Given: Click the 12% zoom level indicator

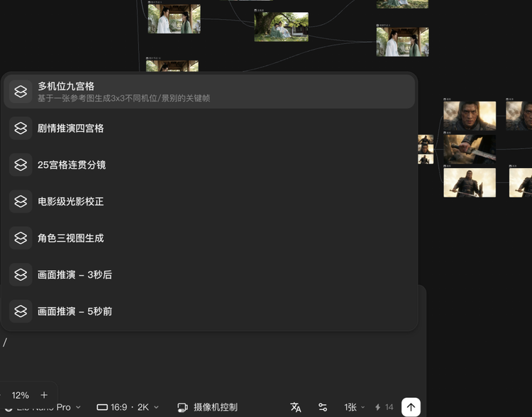Looking at the screenshot, I should 21,395.
